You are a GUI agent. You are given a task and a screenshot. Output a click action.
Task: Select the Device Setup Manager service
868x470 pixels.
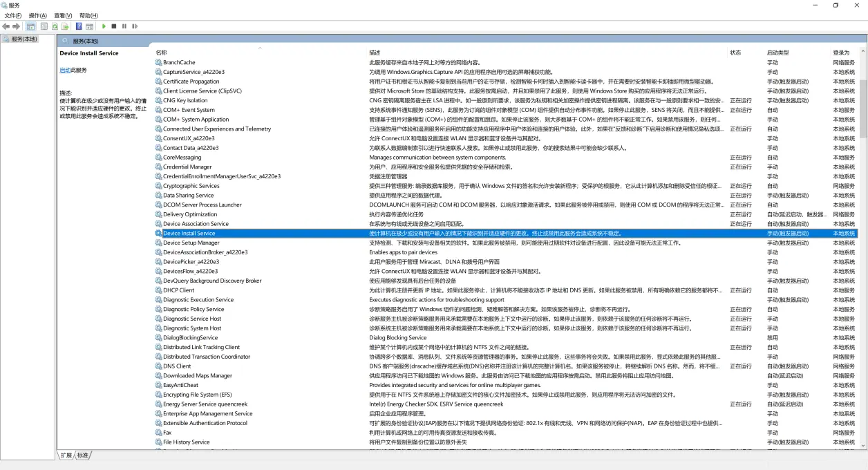coord(191,243)
